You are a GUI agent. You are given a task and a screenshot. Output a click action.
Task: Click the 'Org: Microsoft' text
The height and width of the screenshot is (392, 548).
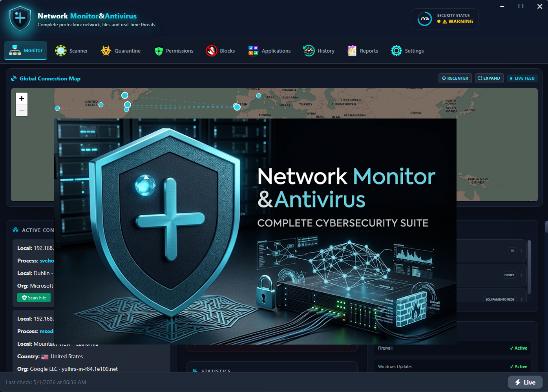point(35,286)
